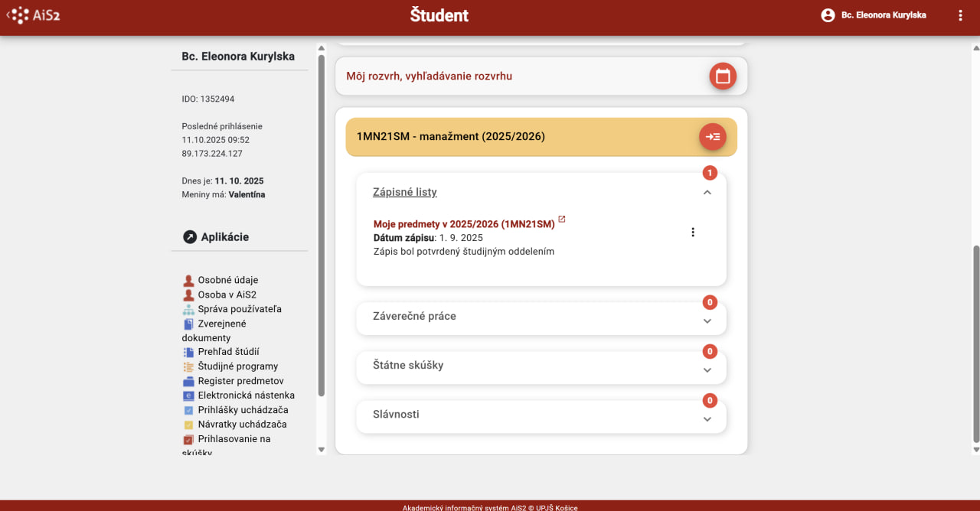Open the calendar icon for Môj rozvrh
This screenshot has width=980, height=511.
coord(722,76)
